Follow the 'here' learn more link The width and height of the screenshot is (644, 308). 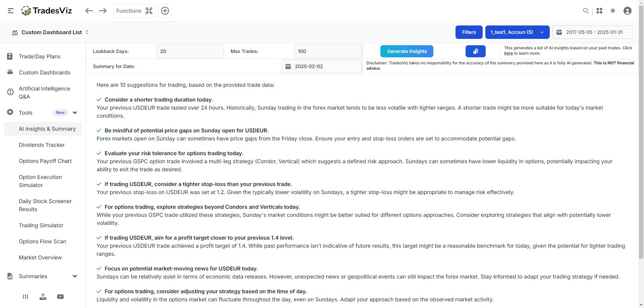[x=508, y=53]
